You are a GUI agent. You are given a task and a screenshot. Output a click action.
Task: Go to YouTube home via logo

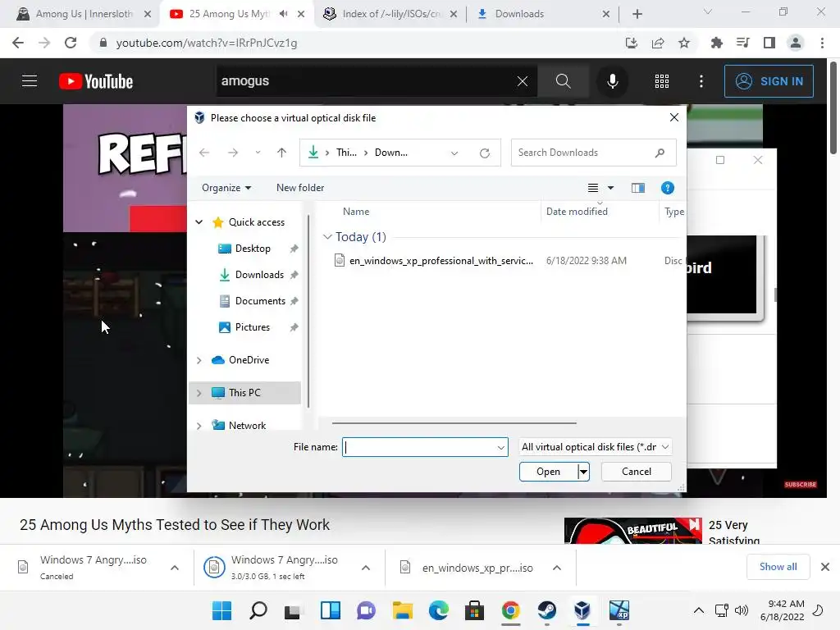pos(97,81)
